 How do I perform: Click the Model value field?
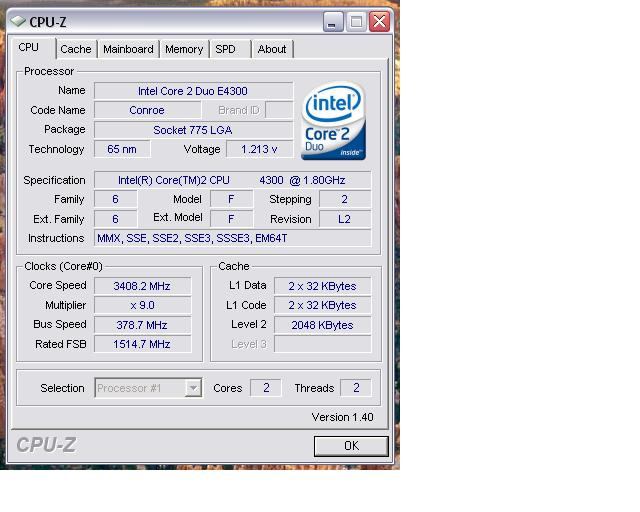(231, 199)
